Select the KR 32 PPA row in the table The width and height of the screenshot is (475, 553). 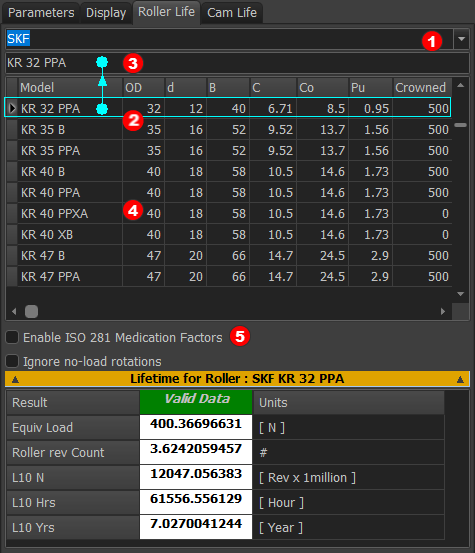(228, 108)
